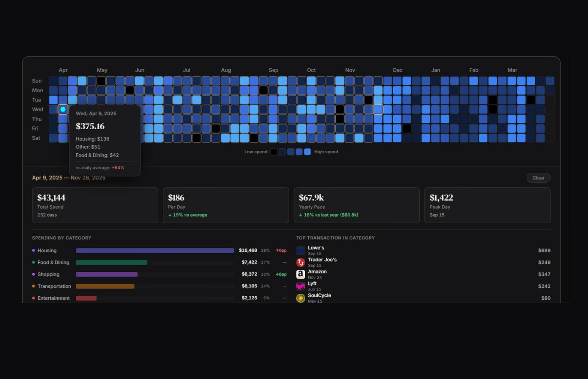
Task: Click the Lowe's merchant icon
Action: [x=300, y=251]
